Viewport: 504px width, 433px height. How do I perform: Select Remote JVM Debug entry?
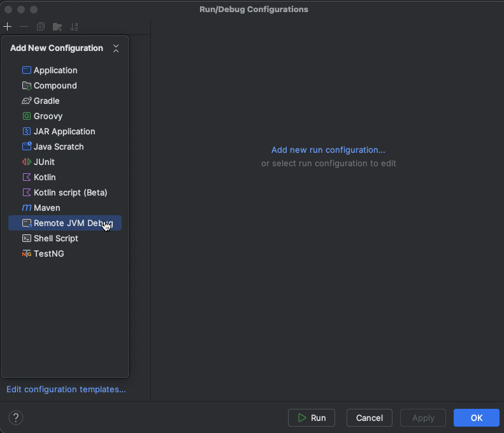[x=65, y=223]
